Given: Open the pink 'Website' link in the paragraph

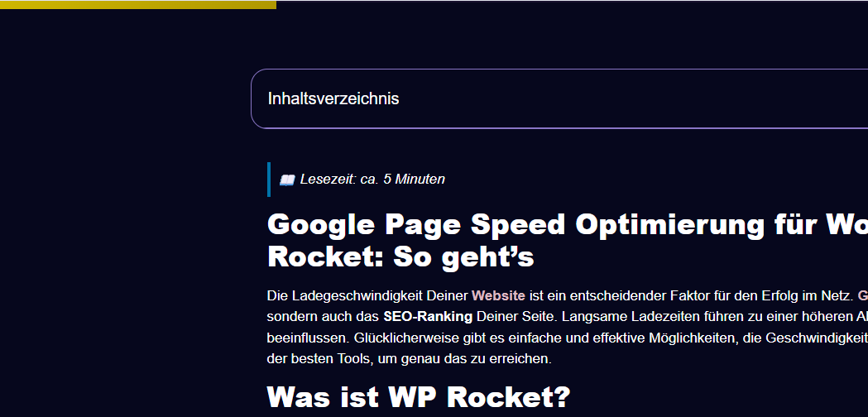Looking at the screenshot, I should pyautogui.click(x=498, y=295).
